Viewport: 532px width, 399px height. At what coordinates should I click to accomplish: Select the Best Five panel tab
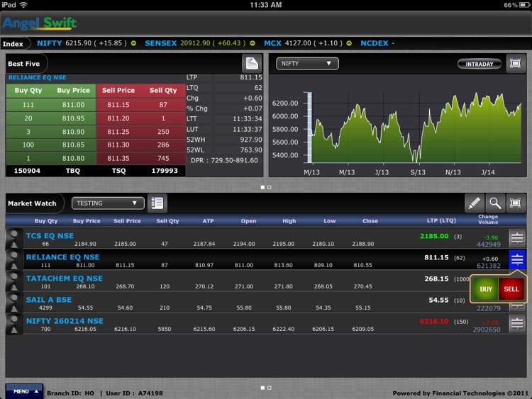click(23, 64)
